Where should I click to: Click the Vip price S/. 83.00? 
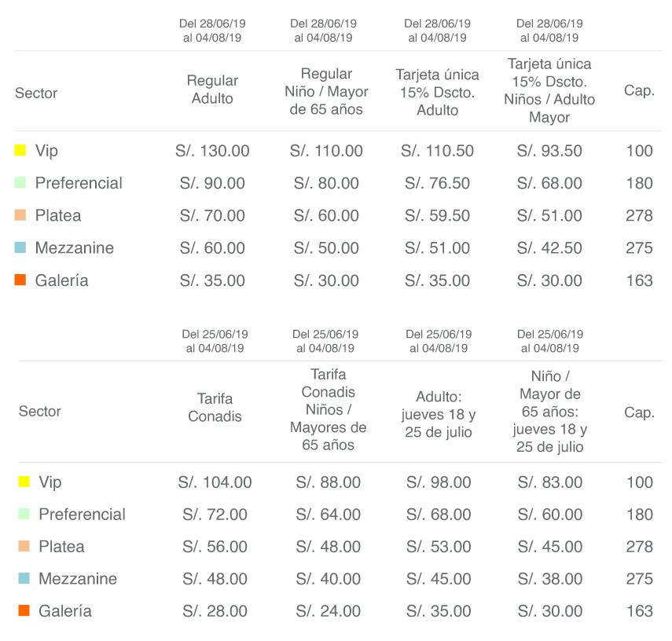550,482
